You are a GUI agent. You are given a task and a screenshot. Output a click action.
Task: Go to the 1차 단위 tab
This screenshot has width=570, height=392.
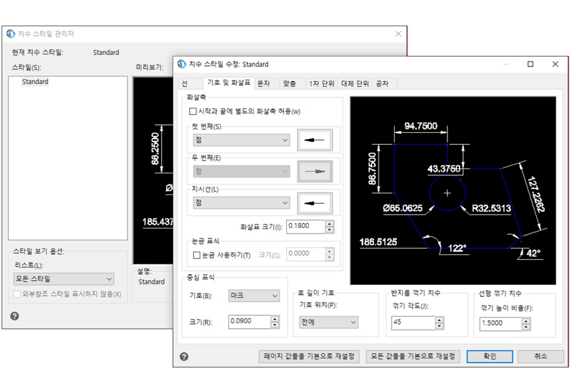coord(321,83)
